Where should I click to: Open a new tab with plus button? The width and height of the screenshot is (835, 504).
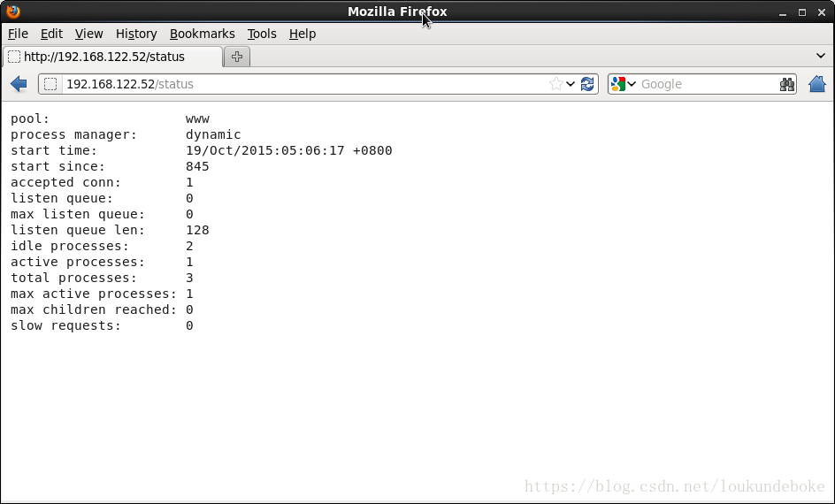coord(237,57)
